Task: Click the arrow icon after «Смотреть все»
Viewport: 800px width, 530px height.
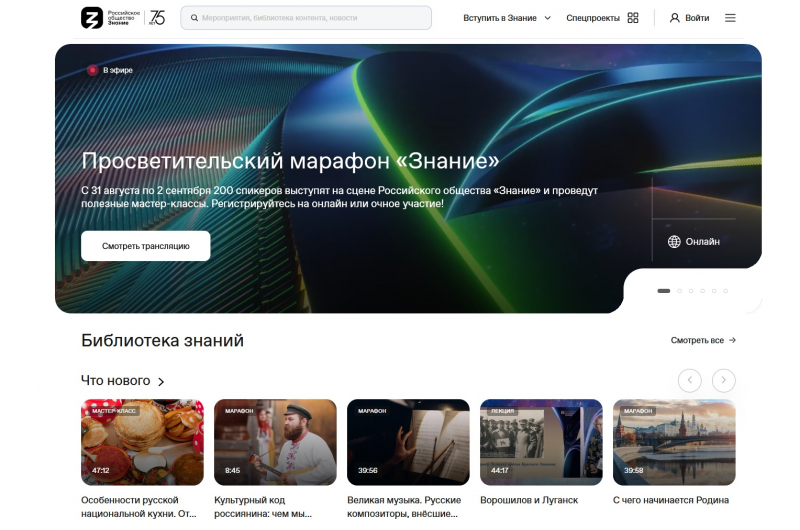Action: [732, 340]
